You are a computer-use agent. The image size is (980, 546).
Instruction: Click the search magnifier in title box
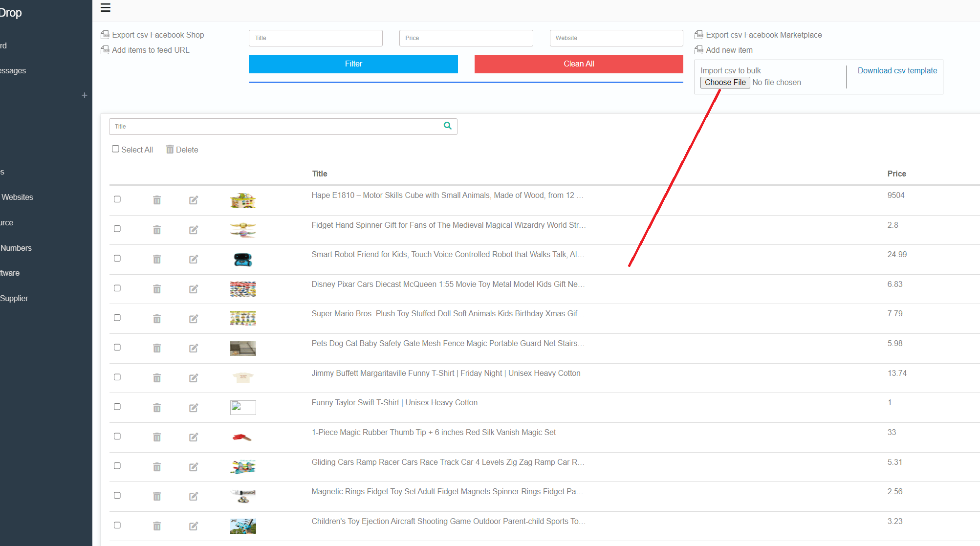pos(447,126)
